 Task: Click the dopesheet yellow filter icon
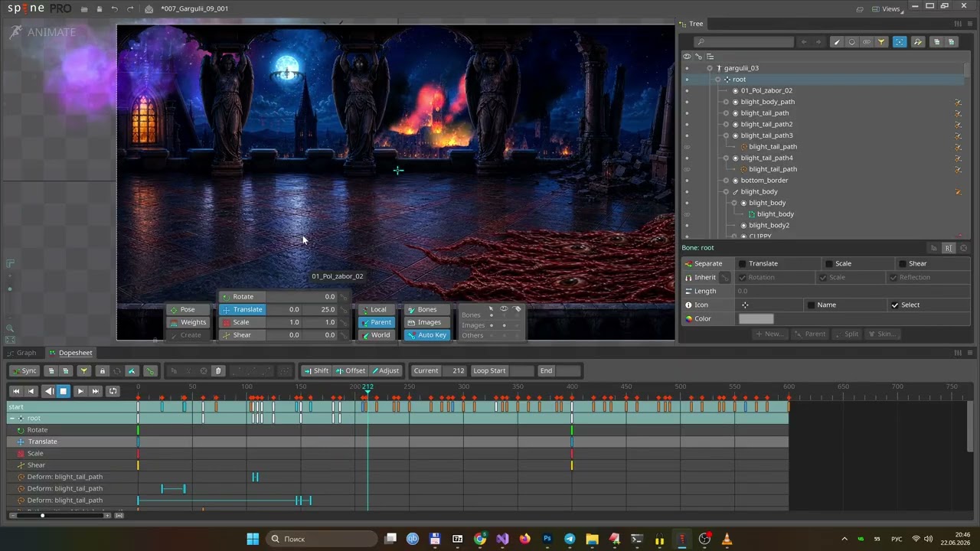point(84,371)
